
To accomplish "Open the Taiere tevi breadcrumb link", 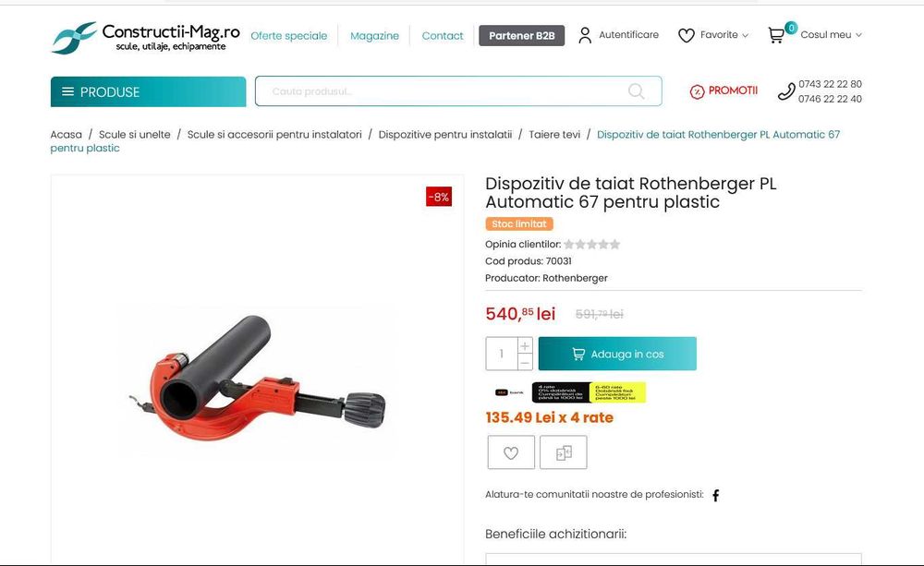I will coord(553,135).
